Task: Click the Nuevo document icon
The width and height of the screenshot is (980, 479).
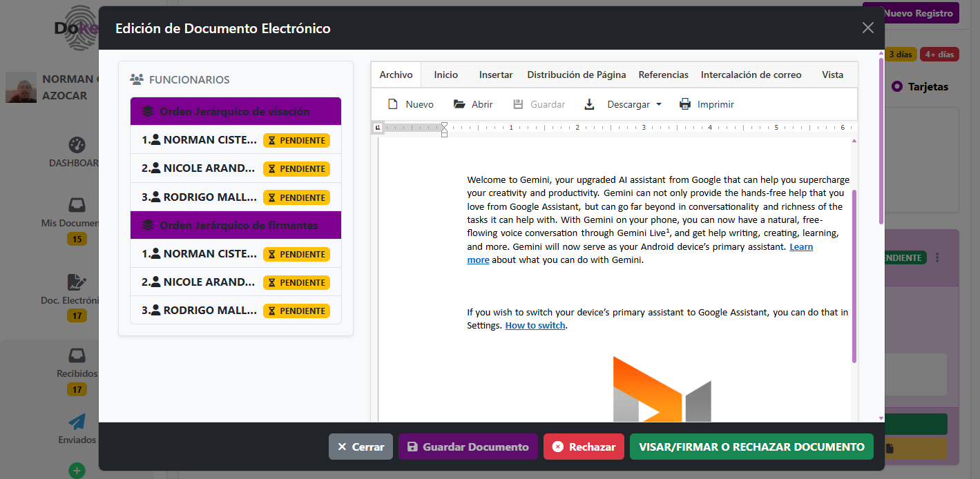Action: [393, 104]
